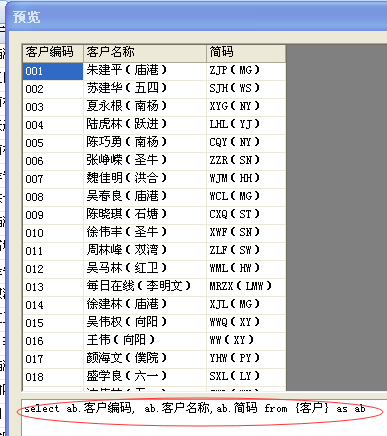Select customer code cell 010
Image resolution: width=387 pixels, height=436 pixels.
point(53,233)
